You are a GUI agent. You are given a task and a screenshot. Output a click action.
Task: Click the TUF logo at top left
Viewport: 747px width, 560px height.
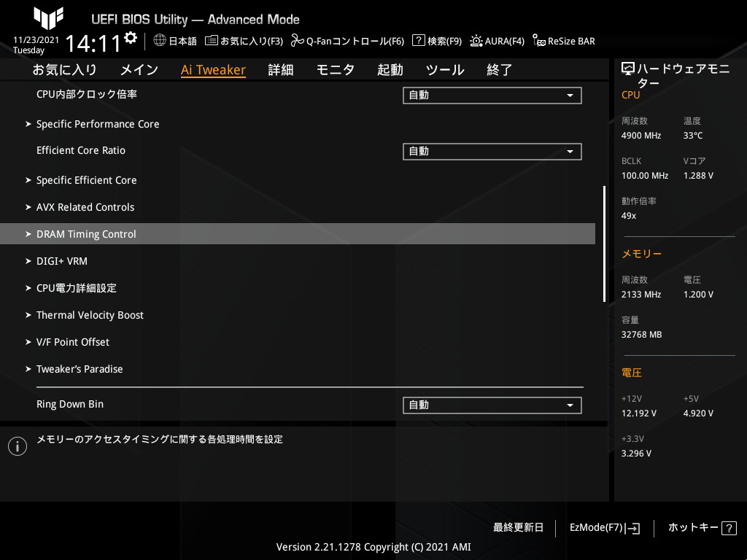click(x=49, y=17)
